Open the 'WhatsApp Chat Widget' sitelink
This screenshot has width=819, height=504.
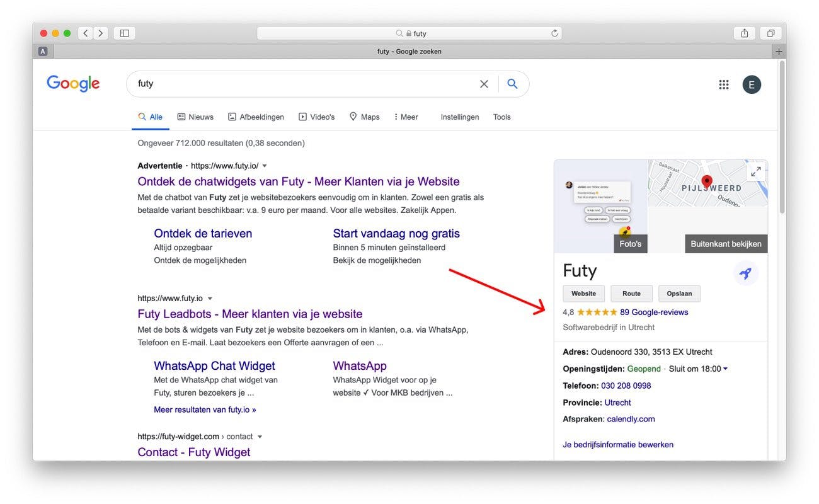pos(214,365)
